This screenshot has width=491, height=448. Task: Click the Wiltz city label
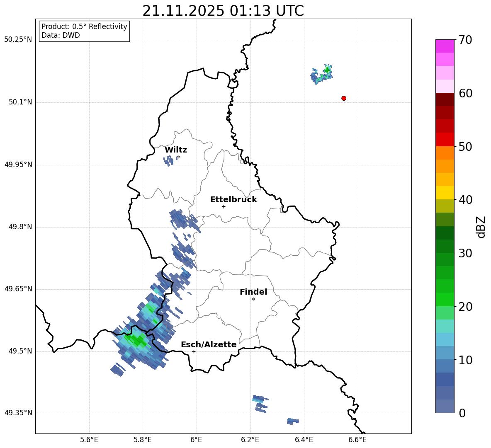(176, 150)
